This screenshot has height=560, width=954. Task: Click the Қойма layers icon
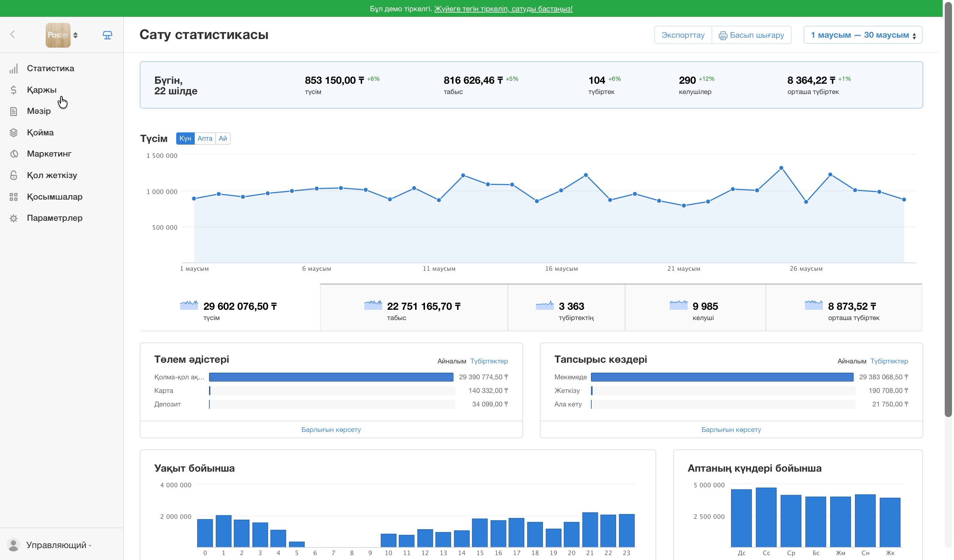coord(14,133)
